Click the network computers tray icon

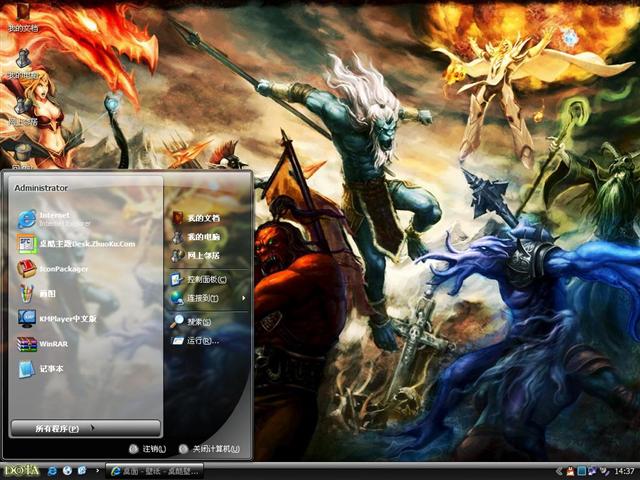click(592, 471)
